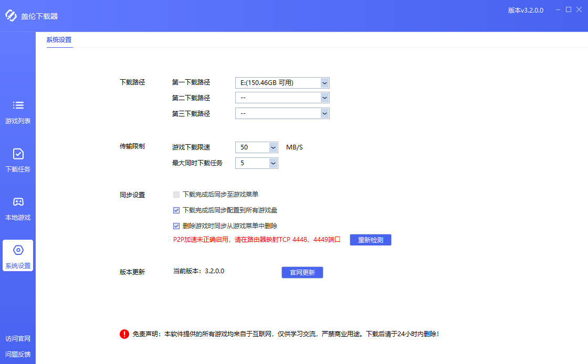Screen dimensions: 588x364
Task: Click the 系统设置 gear icon in sidebar
Action: [x=18, y=250]
